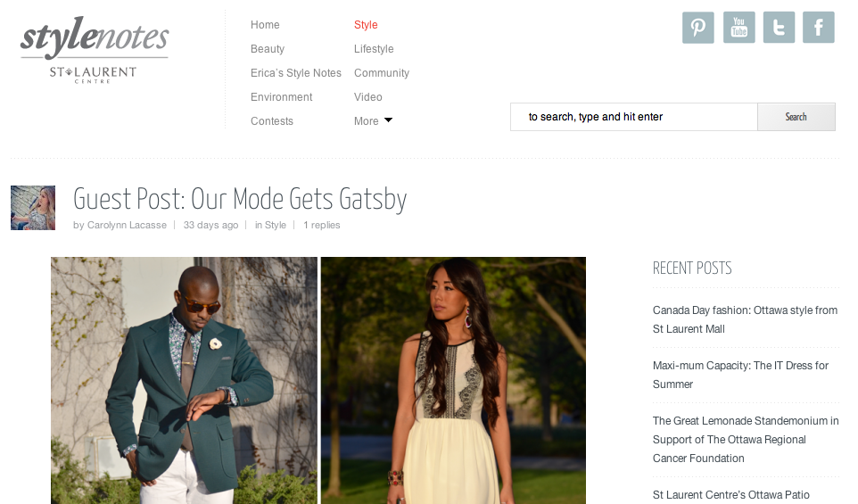Open the Pinterest social icon
The width and height of the screenshot is (858, 504).
697,28
